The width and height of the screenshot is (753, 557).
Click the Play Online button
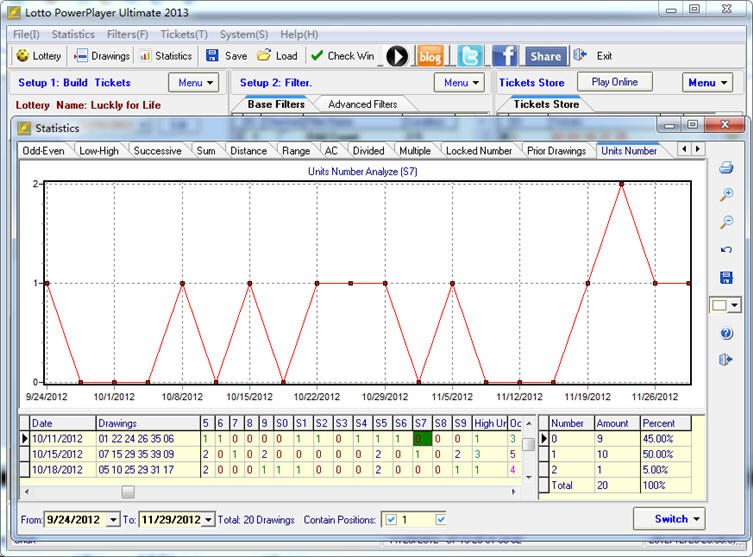[x=615, y=82]
